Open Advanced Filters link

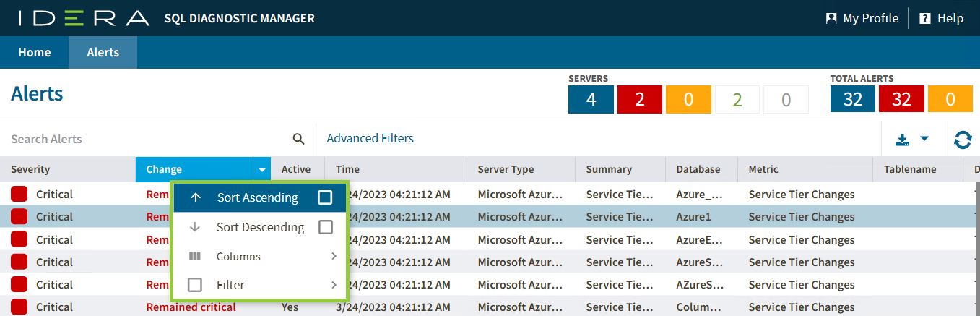tap(370, 138)
